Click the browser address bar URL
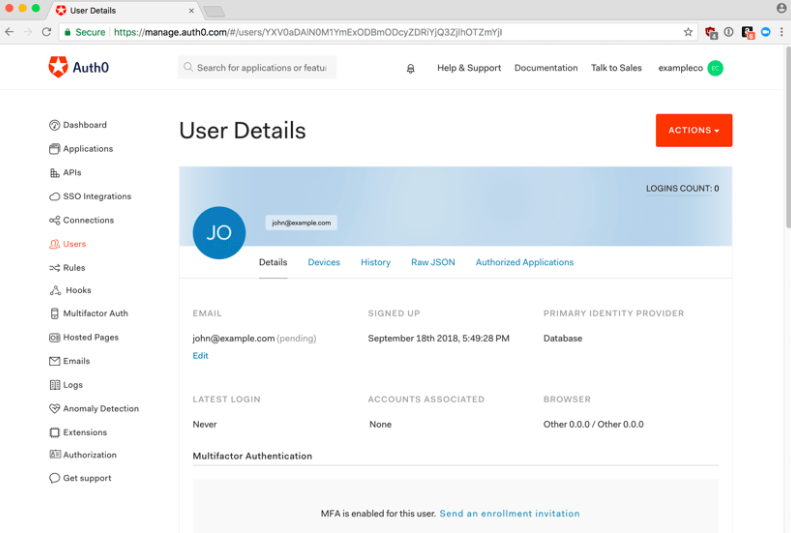791x533 pixels. [308, 32]
